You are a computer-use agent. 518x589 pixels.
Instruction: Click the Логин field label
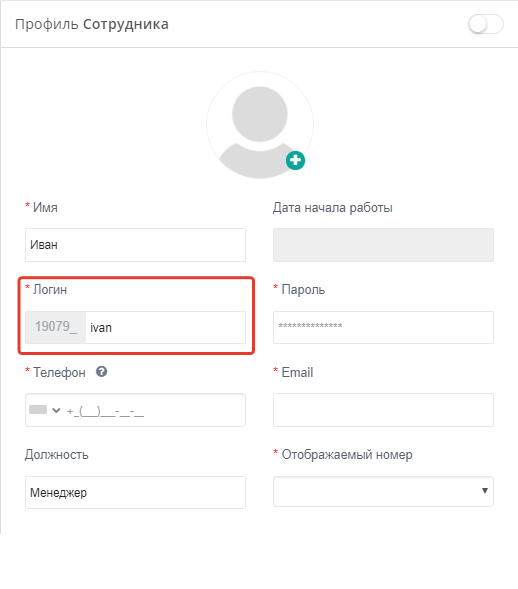coord(50,290)
